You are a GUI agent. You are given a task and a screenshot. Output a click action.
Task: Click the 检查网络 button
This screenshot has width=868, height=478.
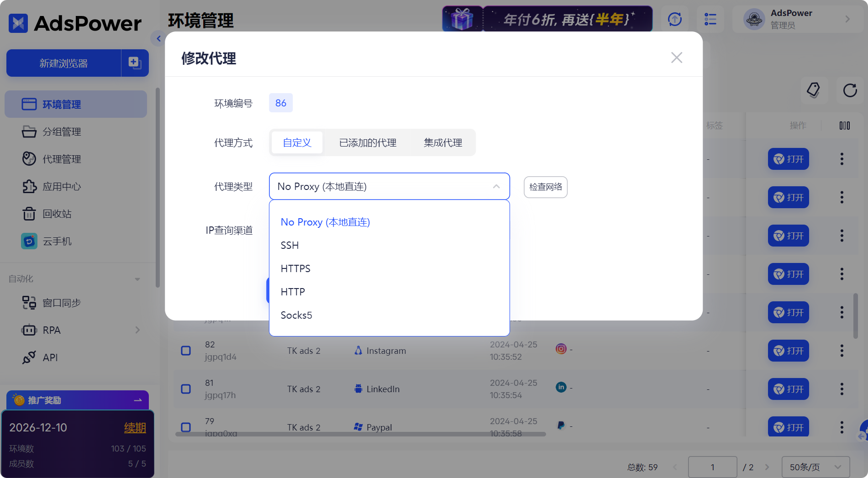pyautogui.click(x=545, y=187)
